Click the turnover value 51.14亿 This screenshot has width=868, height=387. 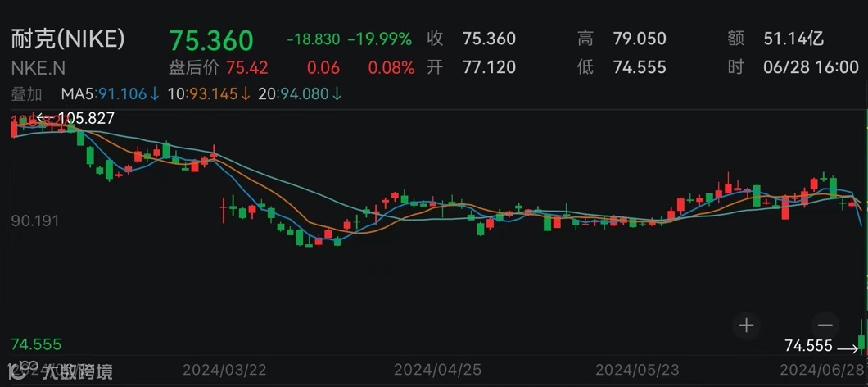(x=793, y=39)
